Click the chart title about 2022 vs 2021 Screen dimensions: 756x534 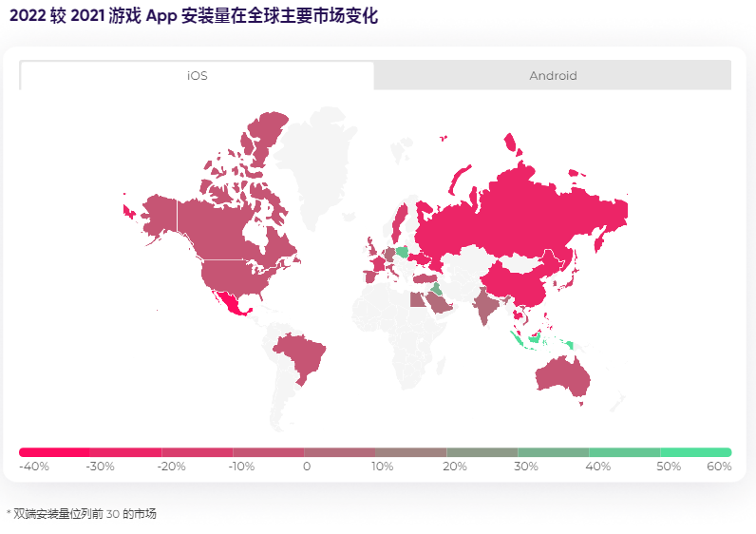pos(194,16)
